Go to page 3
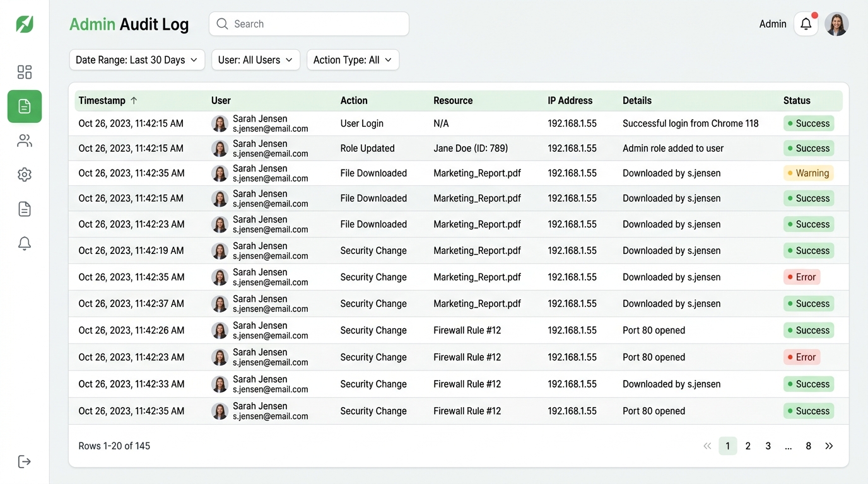 pos(768,446)
